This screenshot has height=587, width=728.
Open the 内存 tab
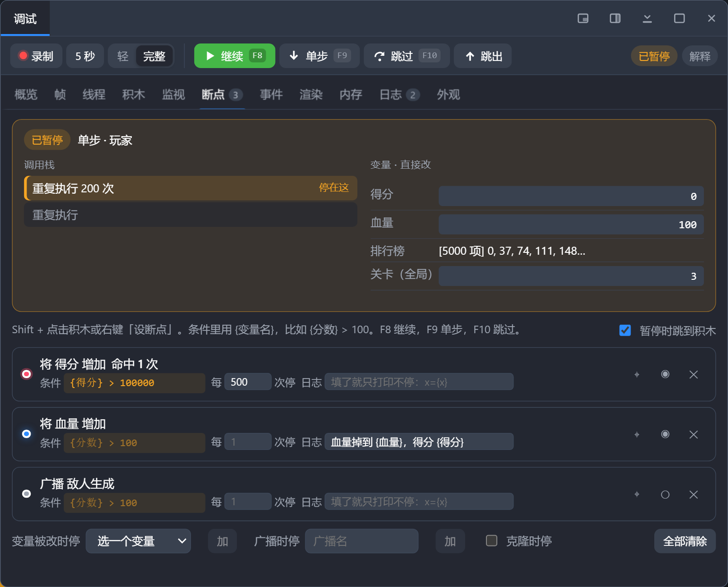click(x=351, y=95)
